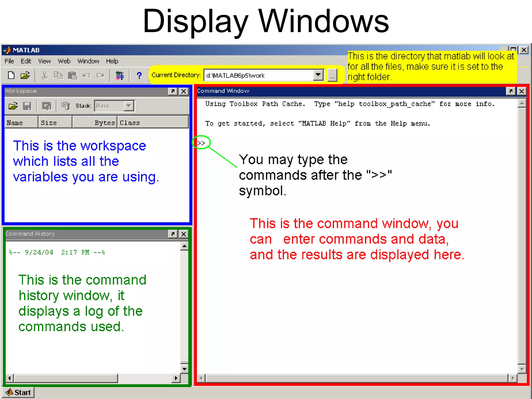Open selection icon in Workspace toolbar
Image resolution: width=532 pixels, height=399 pixels.
[47, 106]
